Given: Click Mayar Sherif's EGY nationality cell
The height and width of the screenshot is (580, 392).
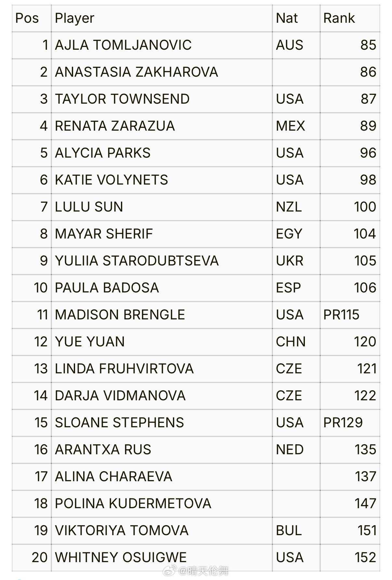Looking at the screenshot, I should [x=289, y=234].
